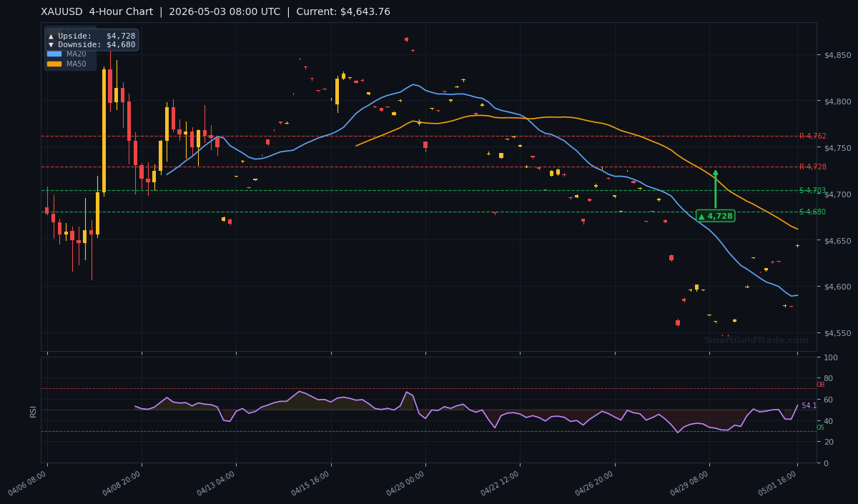Click the $4,850 price axis label
The image size is (858, 504).
coord(837,55)
